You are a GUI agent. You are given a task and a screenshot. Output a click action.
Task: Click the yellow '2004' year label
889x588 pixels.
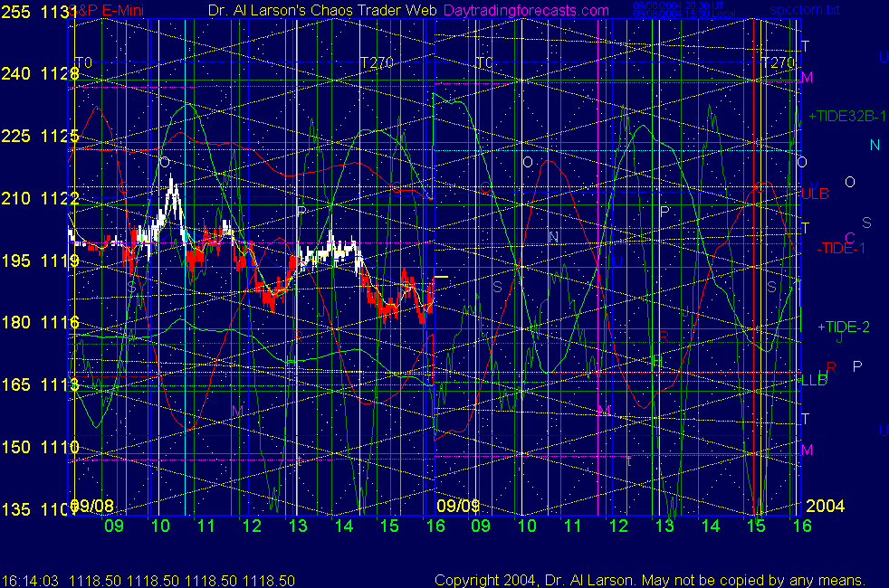(825, 506)
